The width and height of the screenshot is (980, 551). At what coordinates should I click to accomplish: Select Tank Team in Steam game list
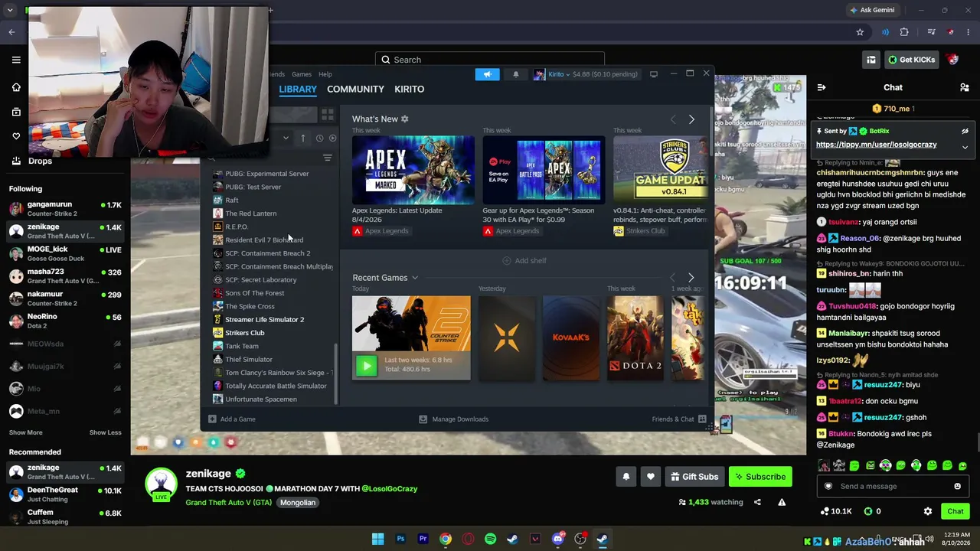[x=242, y=346]
